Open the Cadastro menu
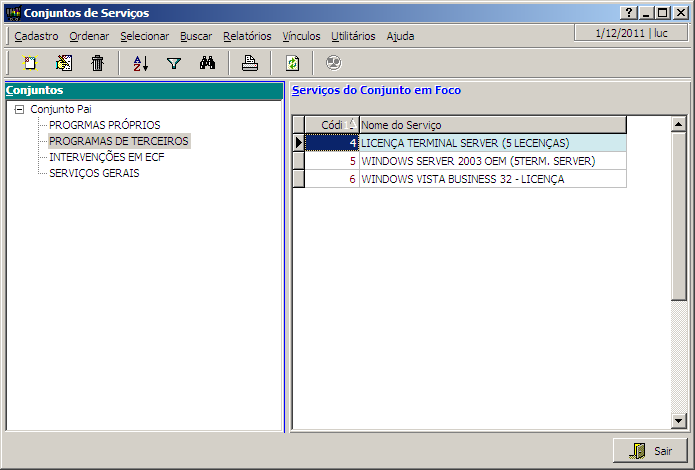This screenshot has width=695, height=470. coord(36,36)
